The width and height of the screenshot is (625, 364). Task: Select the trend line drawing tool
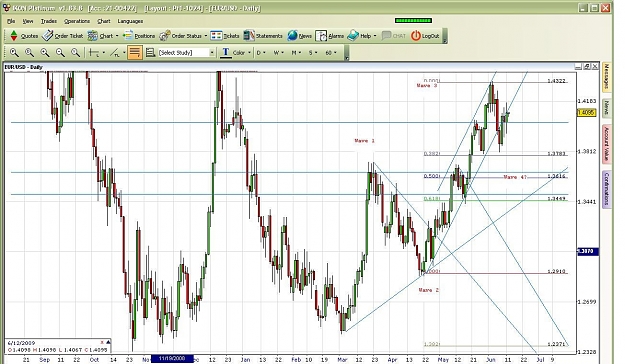point(114,53)
